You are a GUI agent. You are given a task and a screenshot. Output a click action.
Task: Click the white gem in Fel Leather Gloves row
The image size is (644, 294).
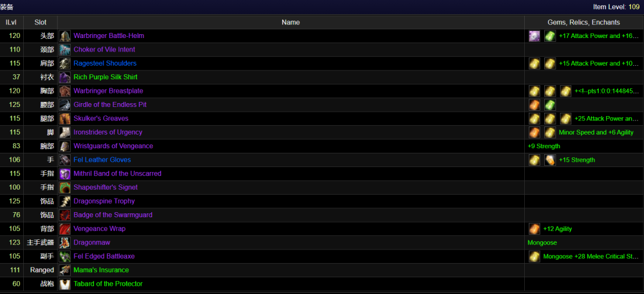coord(550,160)
